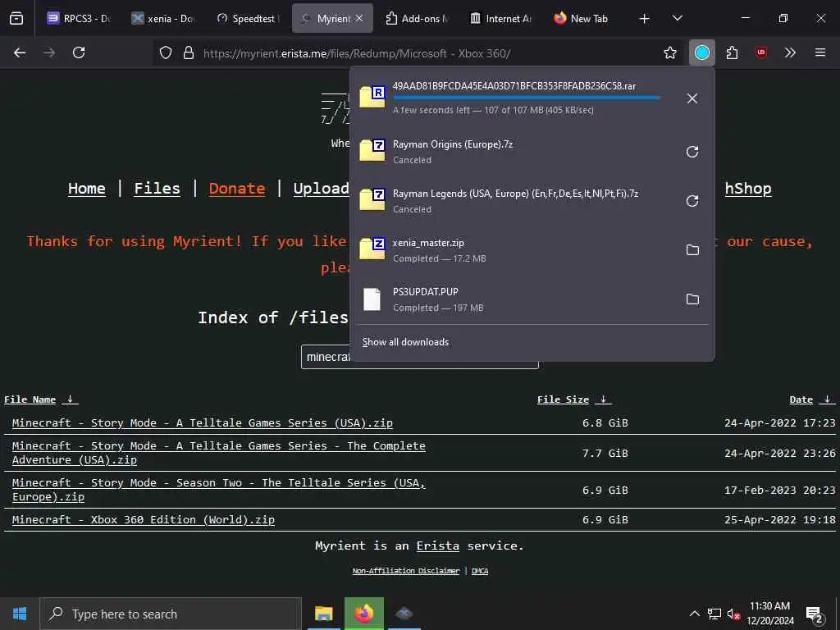Open Firefox application hamburger menu
The image size is (840, 630).
click(820, 52)
